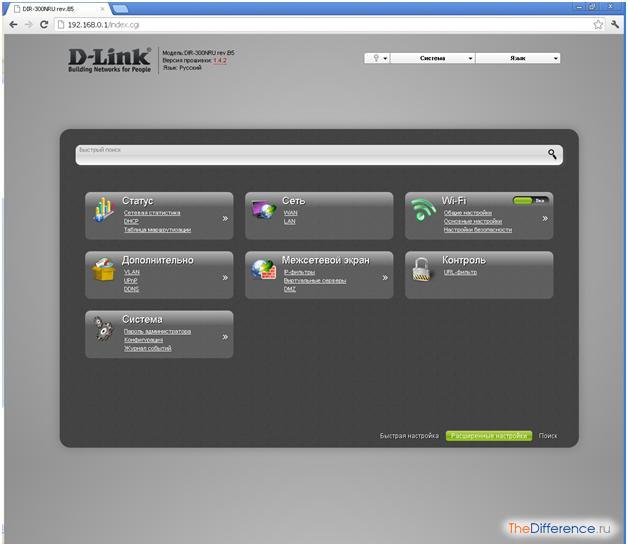Click the Межсетевой экран section heading

click(x=326, y=260)
